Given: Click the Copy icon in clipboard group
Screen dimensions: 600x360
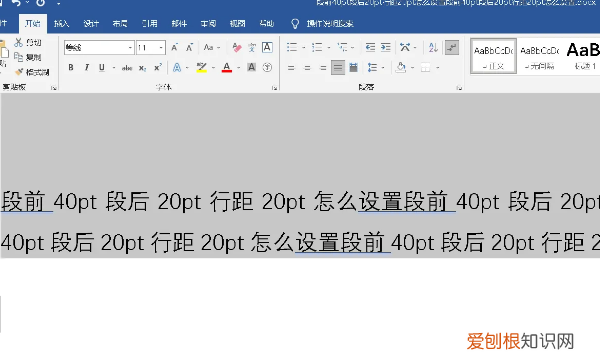Looking at the screenshot, I should pos(18,57).
